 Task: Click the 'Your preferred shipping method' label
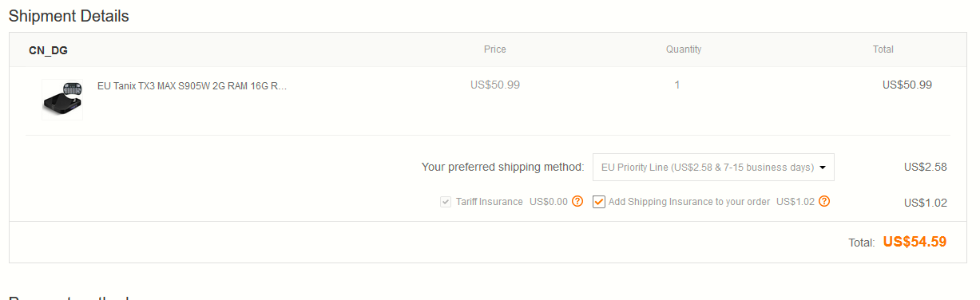coord(503,168)
